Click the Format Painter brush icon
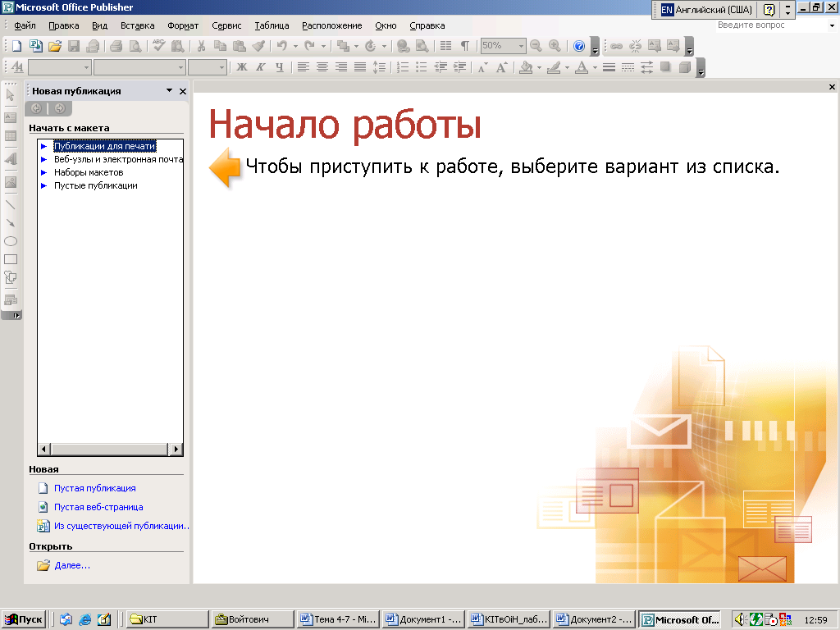This screenshot has width=840, height=630. click(258, 46)
